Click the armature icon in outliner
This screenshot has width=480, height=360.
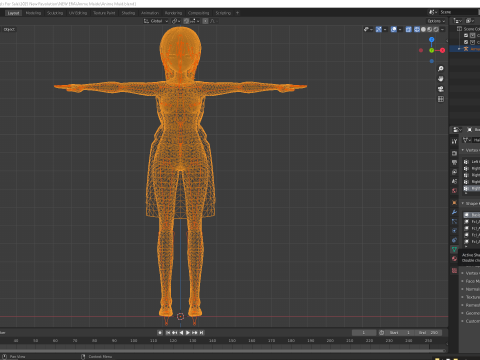click(466, 49)
